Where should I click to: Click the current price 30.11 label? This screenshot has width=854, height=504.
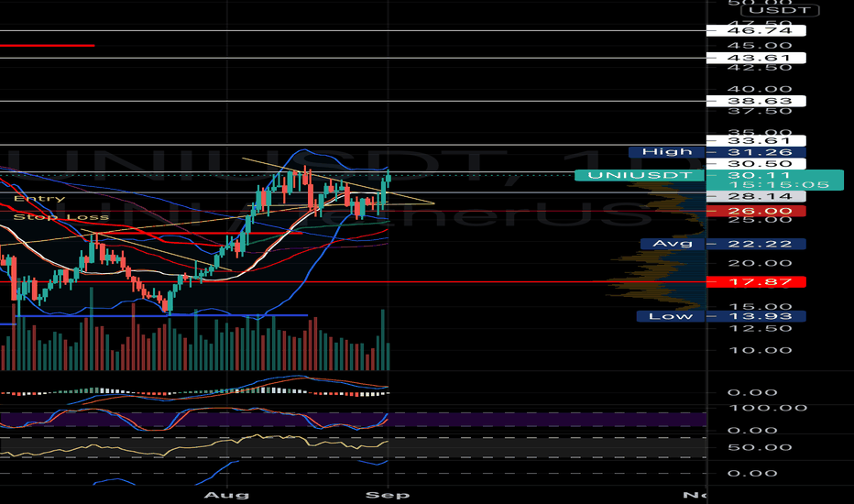pos(760,175)
